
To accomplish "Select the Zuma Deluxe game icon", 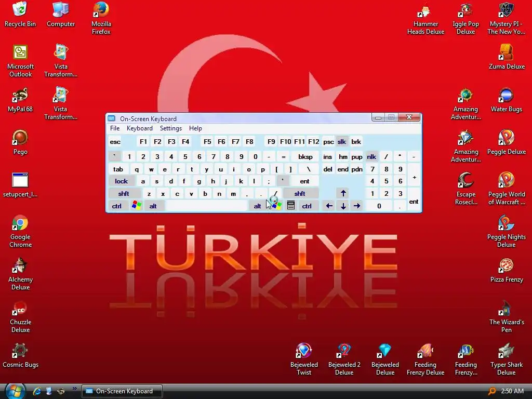I will (x=507, y=57).
